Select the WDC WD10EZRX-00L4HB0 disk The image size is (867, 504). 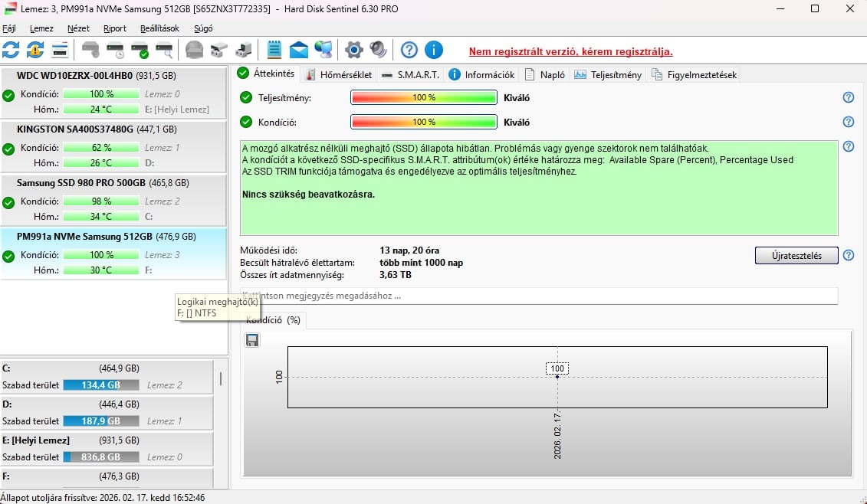coord(113,92)
